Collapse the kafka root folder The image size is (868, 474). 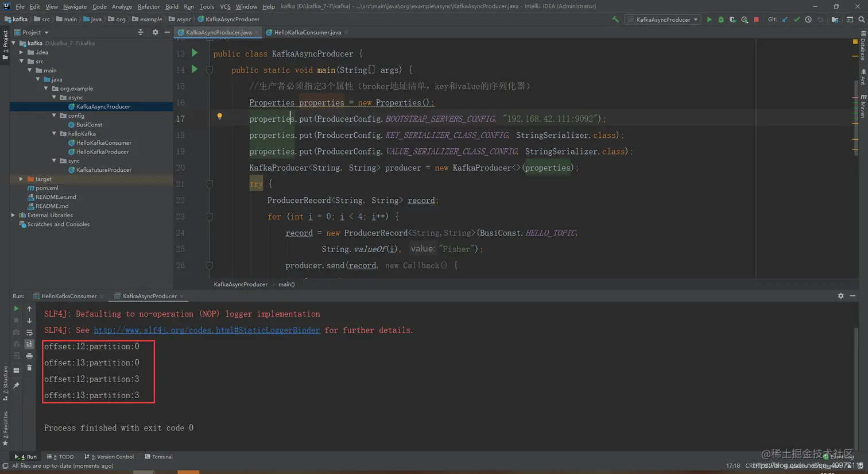coord(14,43)
